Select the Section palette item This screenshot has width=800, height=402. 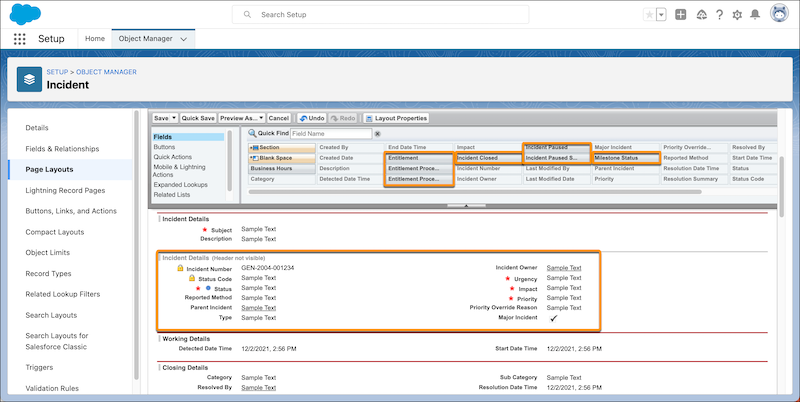[x=282, y=147]
